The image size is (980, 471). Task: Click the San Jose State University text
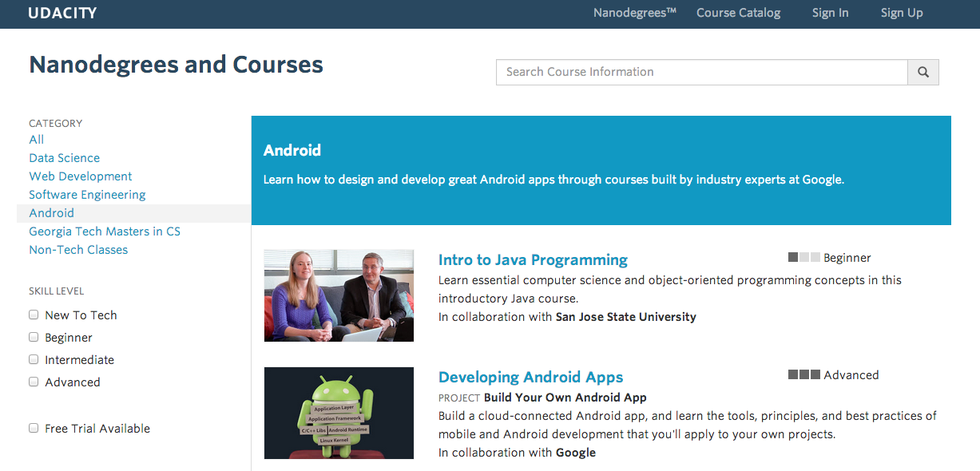(626, 317)
